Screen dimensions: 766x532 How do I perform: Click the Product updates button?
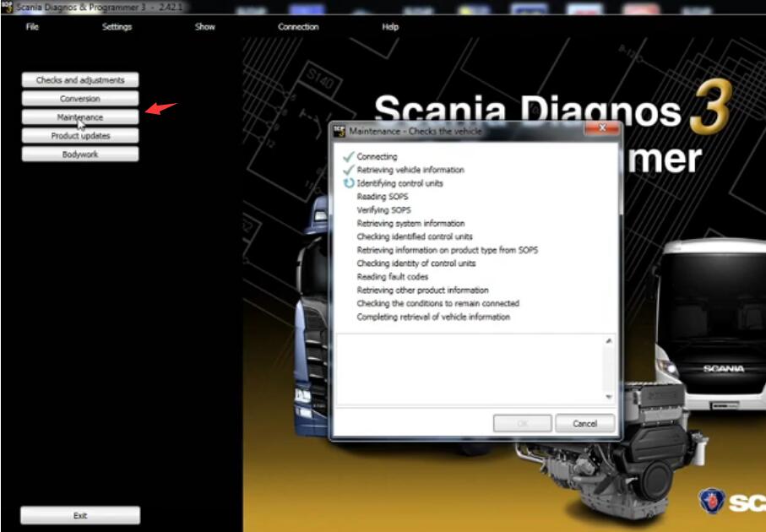coord(80,136)
